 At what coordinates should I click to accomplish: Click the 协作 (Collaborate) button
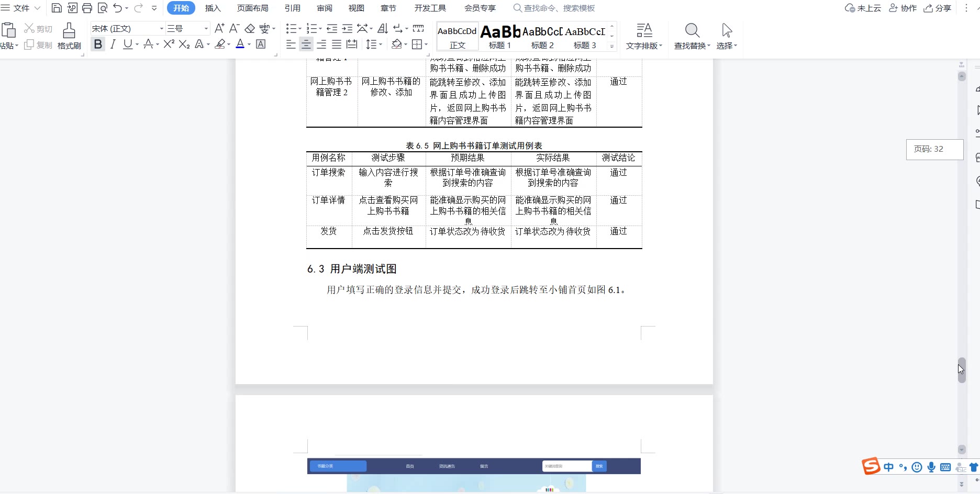pos(903,8)
